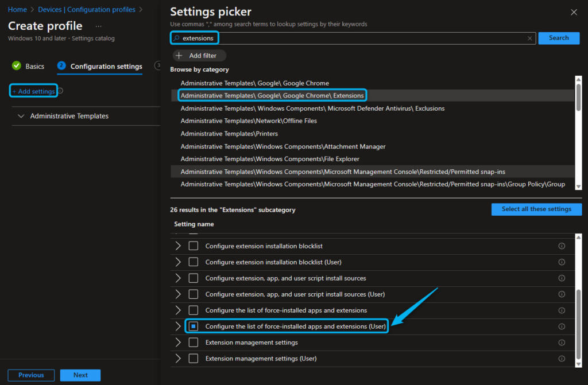588x385 pixels.
Task: Open the Home breadcrumb link
Action: pyautogui.click(x=17, y=9)
